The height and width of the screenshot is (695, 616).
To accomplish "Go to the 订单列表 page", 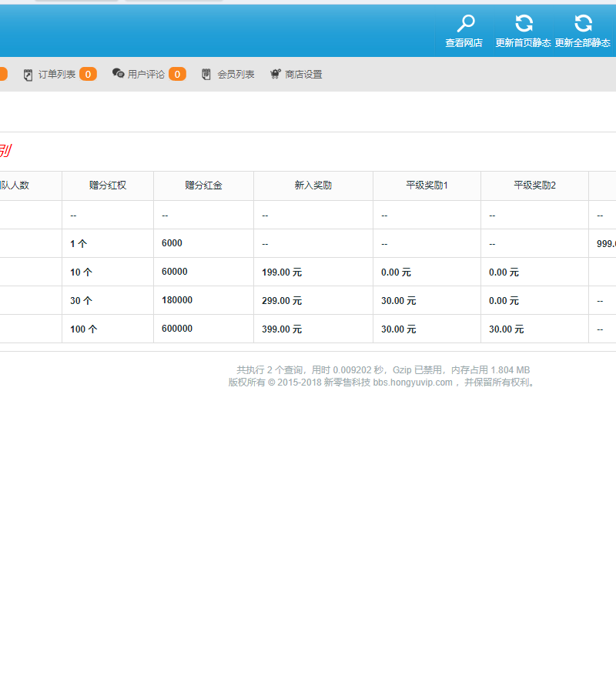I will pyautogui.click(x=57, y=75).
